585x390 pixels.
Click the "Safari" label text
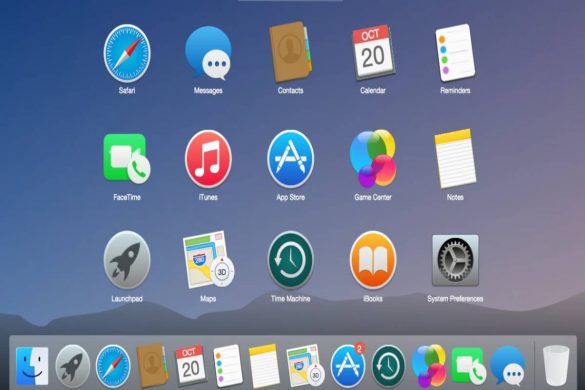tap(127, 90)
